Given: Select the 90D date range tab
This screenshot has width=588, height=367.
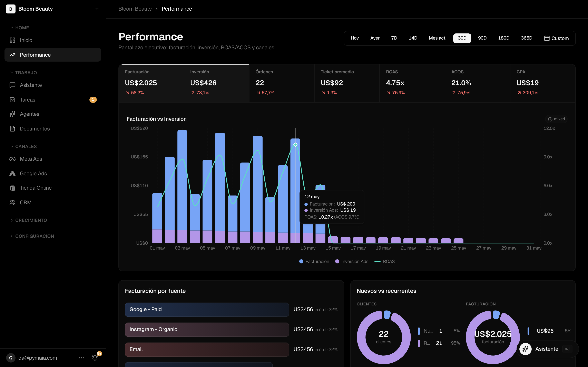Looking at the screenshot, I should click(x=482, y=38).
